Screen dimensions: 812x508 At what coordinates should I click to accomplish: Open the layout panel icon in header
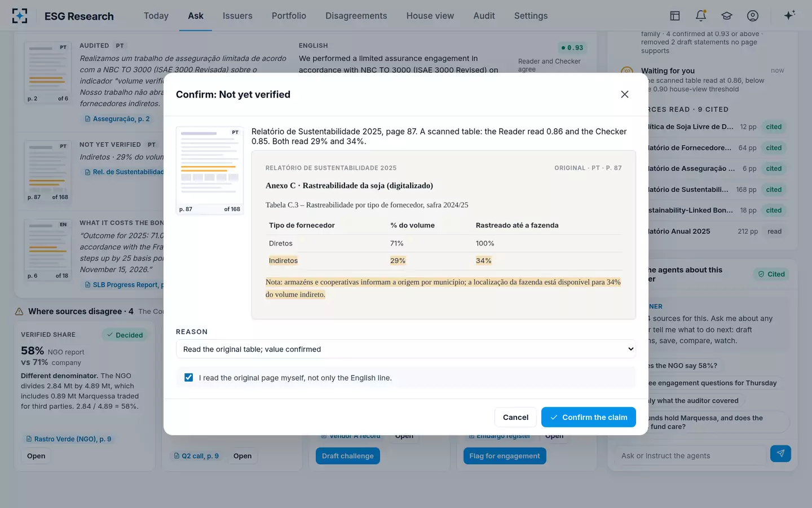click(x=675, y=16)
